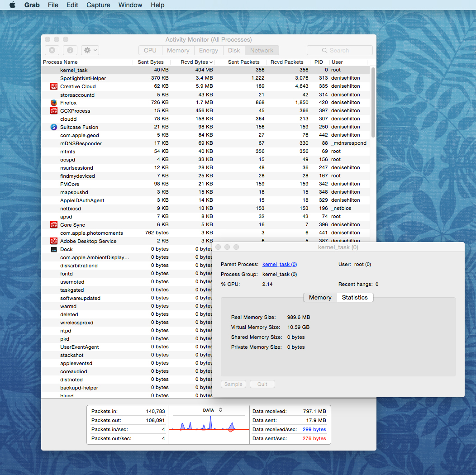
Task: Open the kernel_task (0) parent process link
Action: (280, 264)
